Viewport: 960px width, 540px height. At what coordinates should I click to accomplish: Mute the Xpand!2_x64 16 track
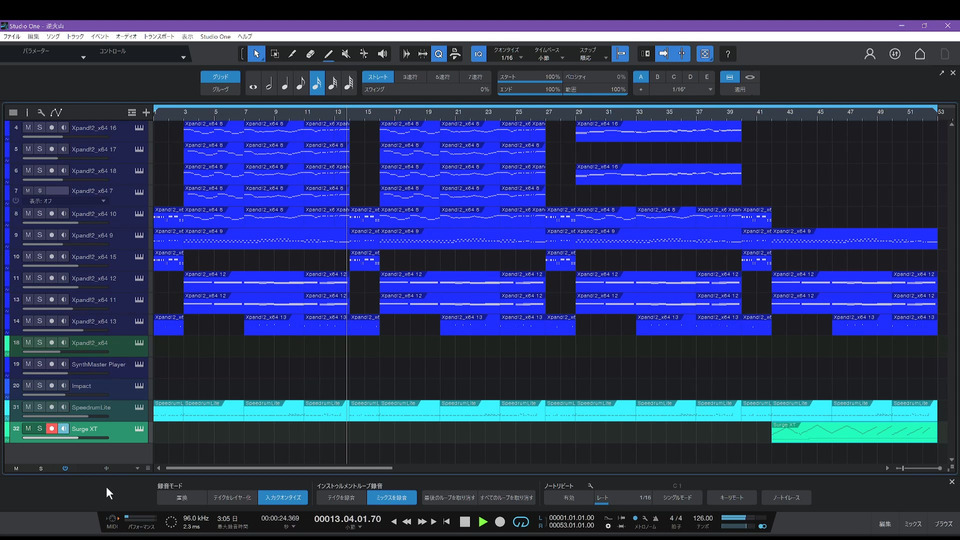pos(28,128)
